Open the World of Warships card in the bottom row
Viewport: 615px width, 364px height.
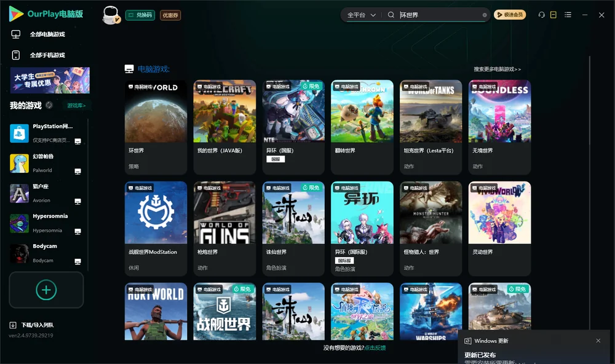click(x=430, y=312)
